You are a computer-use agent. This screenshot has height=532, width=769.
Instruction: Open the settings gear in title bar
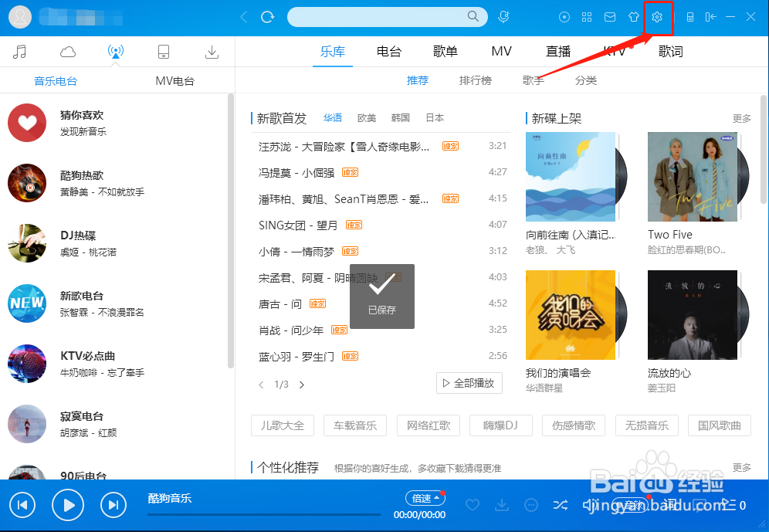657,17
